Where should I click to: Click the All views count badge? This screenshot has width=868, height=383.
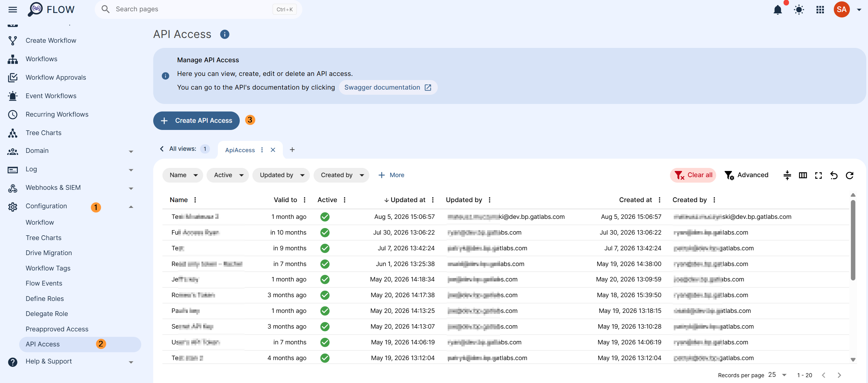coord(205,149)
